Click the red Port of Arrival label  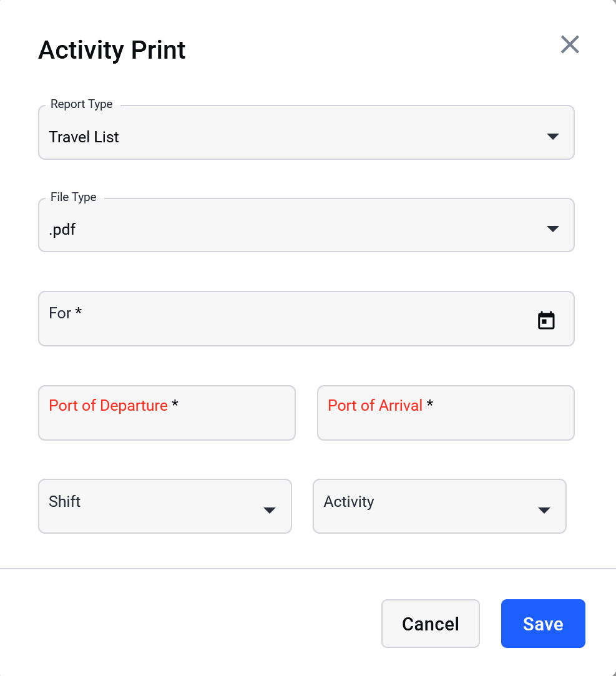click(375, 405)
